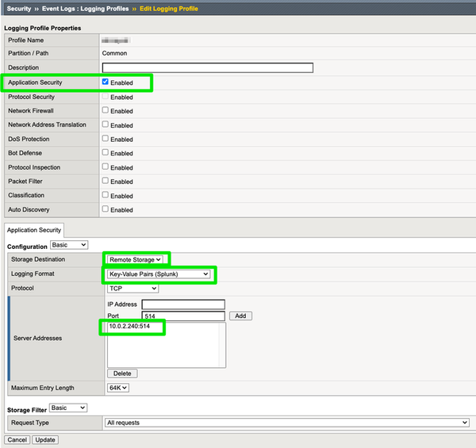Enable Network Address Translation logging
Screen dimensions: 476x448
106,124
